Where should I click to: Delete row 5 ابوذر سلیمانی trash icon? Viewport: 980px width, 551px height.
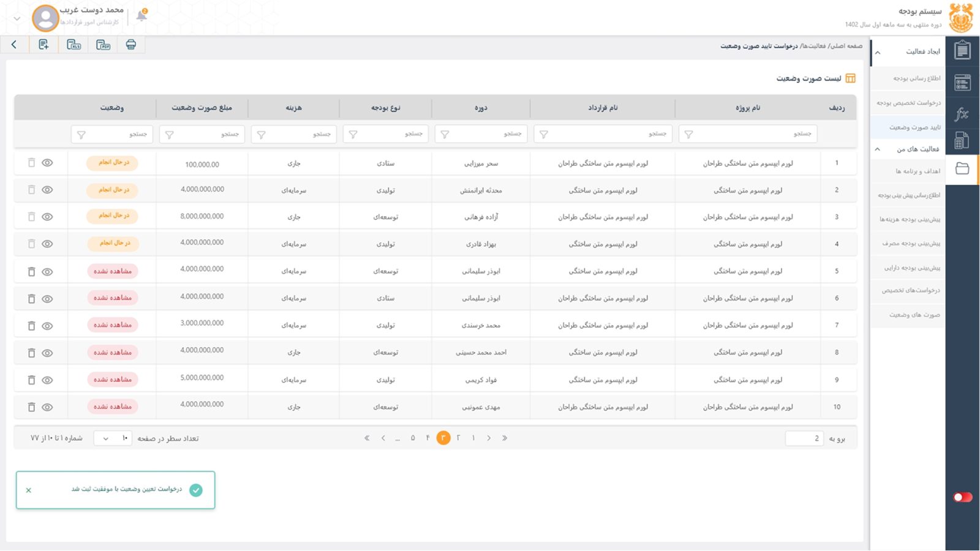pyautogui.click(x=31, y=271)
